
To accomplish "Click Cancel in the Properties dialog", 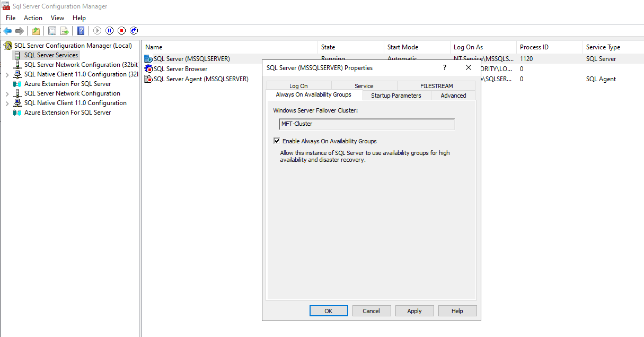I will (x=371, y=311).
